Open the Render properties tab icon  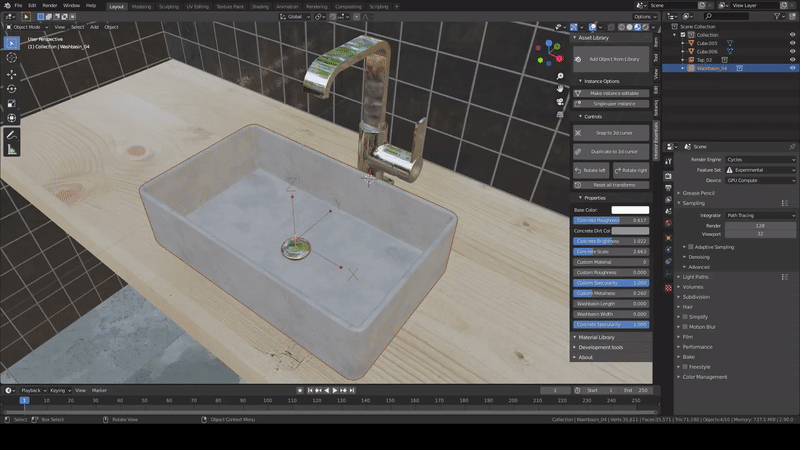668,176
